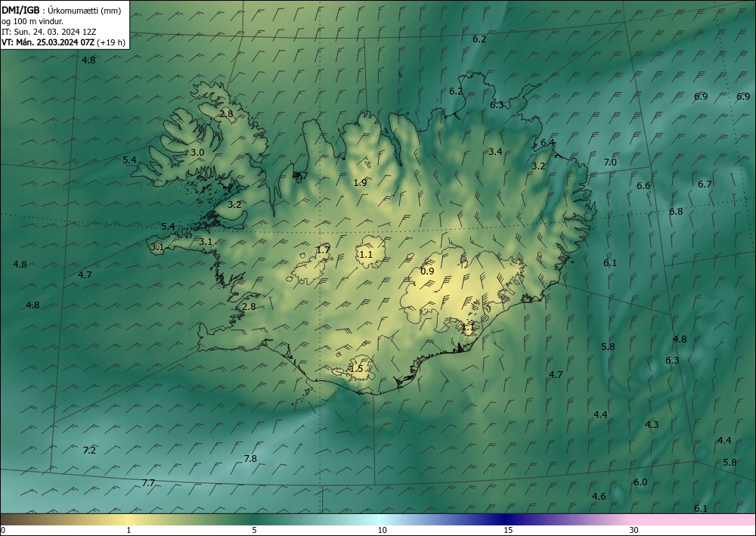Viewport: 756px width, 536px height.
Task: Click the 4.3 value southeast of Iceland
Action: click(x=652, y=424)
